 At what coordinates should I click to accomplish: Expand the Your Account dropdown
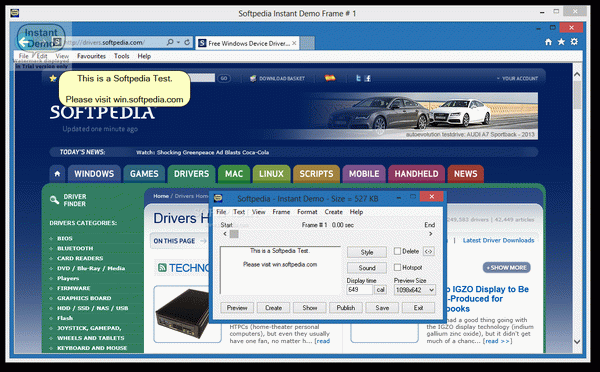[517, 78]
